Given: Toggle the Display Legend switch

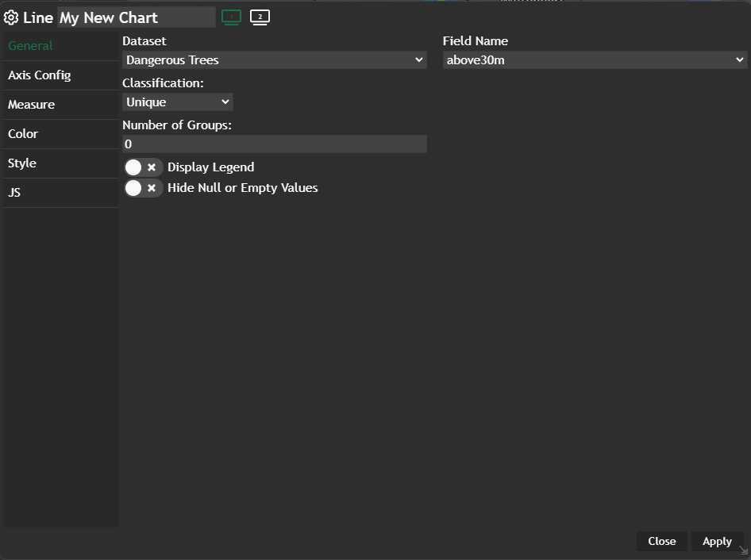Looking at the screenshot, I should pyautogui.click(x=143, y=167).
